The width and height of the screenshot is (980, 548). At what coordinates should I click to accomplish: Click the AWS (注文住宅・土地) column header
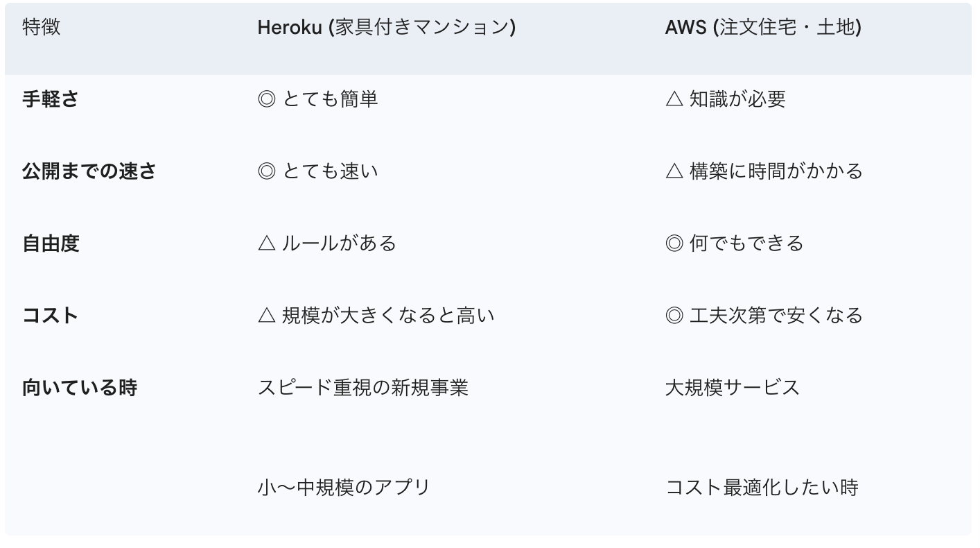click(763, 28)
